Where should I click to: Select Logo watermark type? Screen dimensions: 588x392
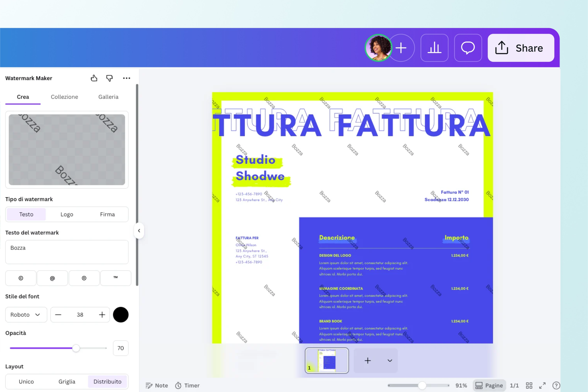point(67,214)
